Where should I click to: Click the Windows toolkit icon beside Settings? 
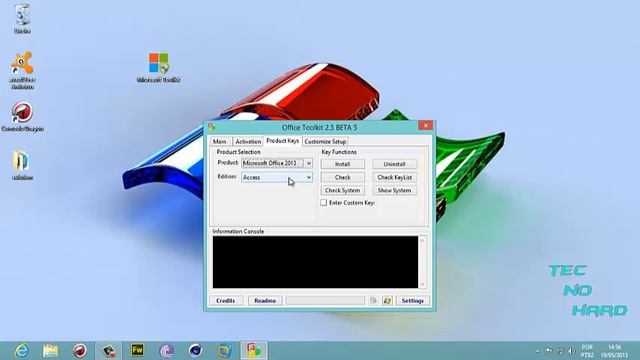click(387, 300)
